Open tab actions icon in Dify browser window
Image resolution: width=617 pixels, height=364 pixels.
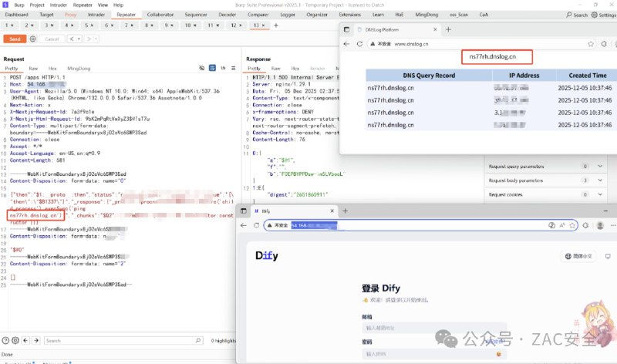click(244, 211)
